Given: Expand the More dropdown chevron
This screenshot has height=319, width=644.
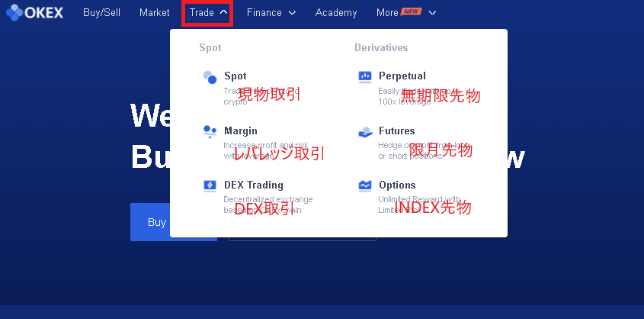Looking at the screenshot, I should pyautogui.click(x=432, y=13).
